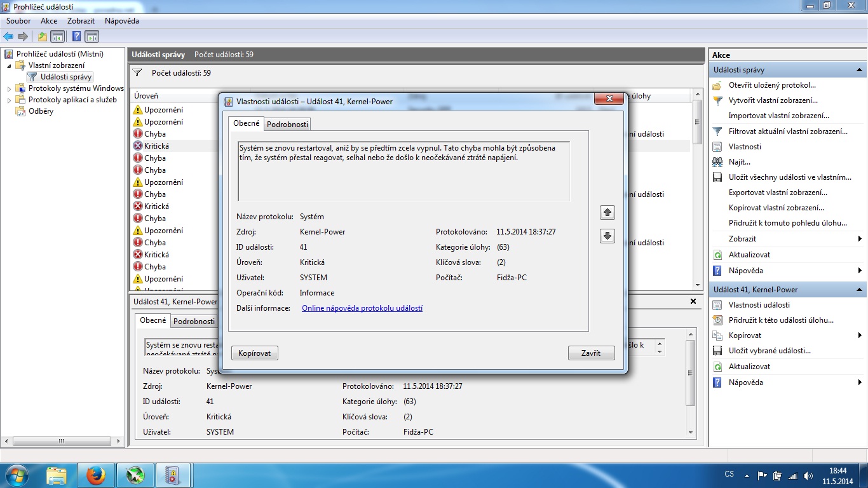
Task: Click Aktualizovat under Událost 41 actions
Action: pyautogui.click(x=749, y=367)
